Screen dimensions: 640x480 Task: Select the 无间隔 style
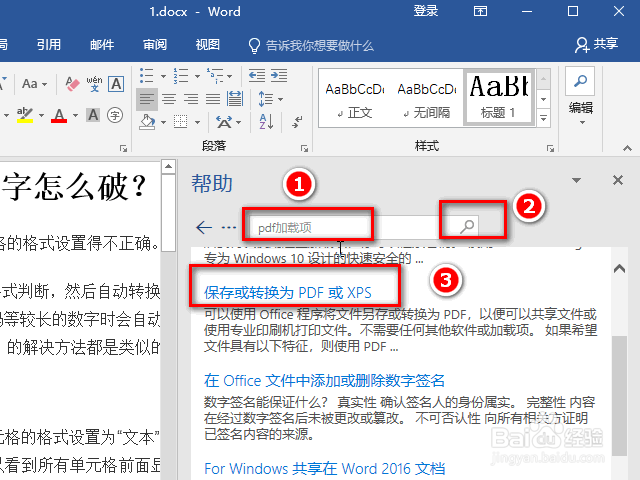[427, 98]
